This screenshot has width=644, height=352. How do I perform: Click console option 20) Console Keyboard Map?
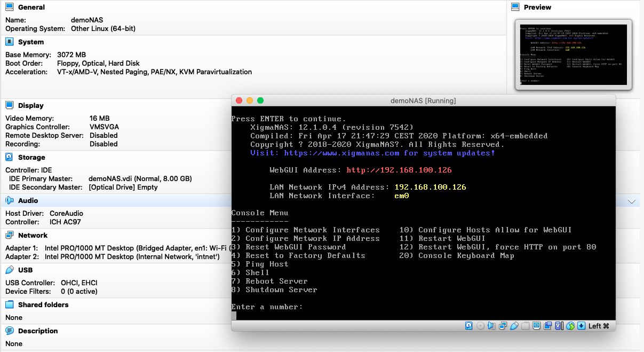pyautogui.click(x=457, y=255)
